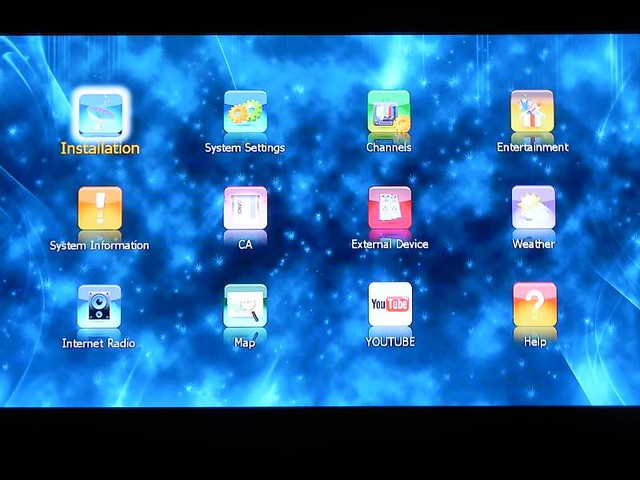Click the System Settings label
This screenshot has height=480, width=640.
[245, 147]
